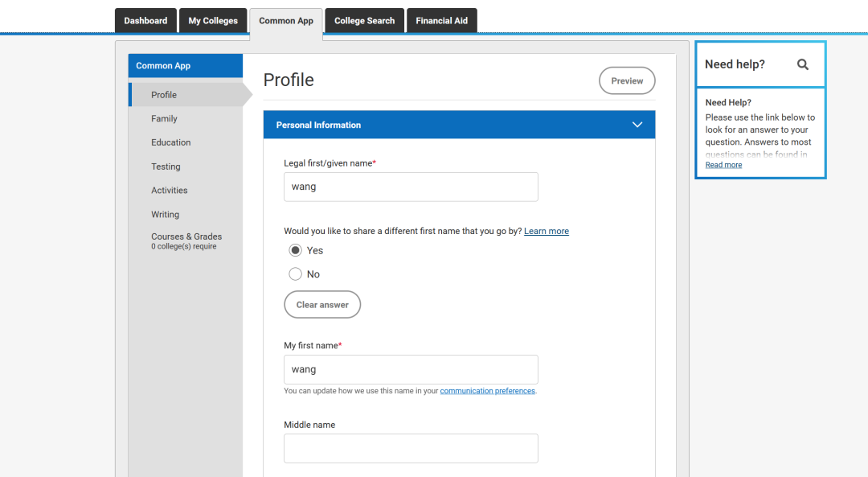Open Testing section in sidebar
Image resolution: width=868 pixels, height=477 pixels.
point(166,167)
